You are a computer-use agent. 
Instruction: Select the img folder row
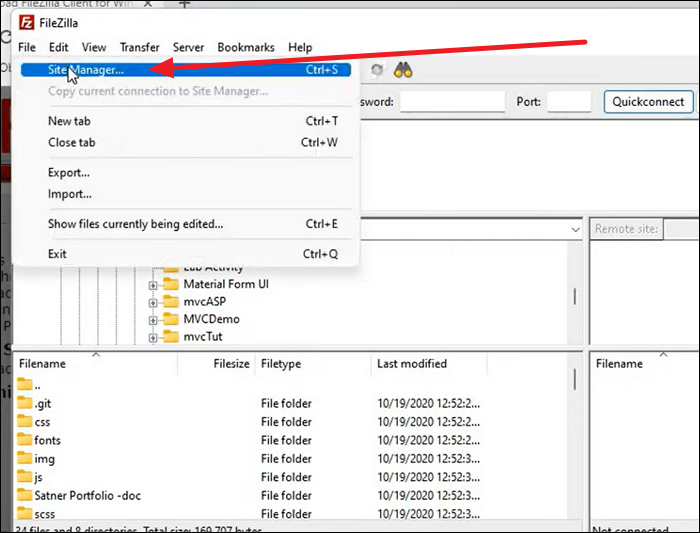[292, 458]
